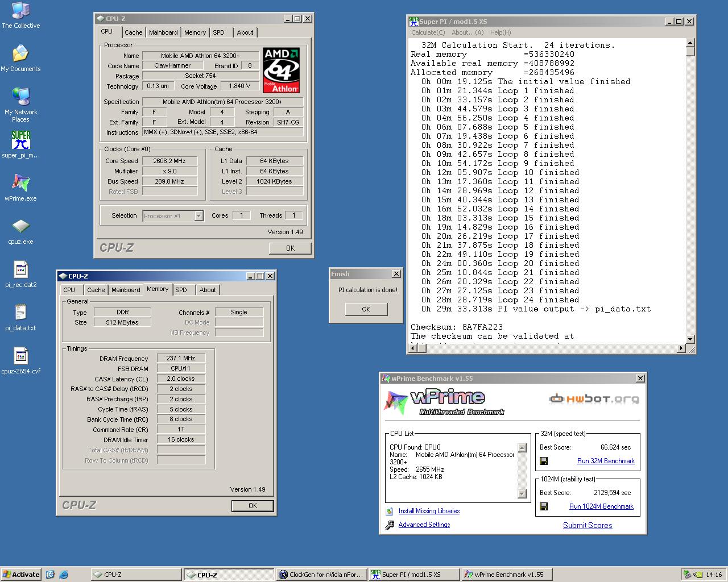Switch to wPrime Benchmark taskbar button
Screen dimensions: 728x582
click(x=507, y=575)
